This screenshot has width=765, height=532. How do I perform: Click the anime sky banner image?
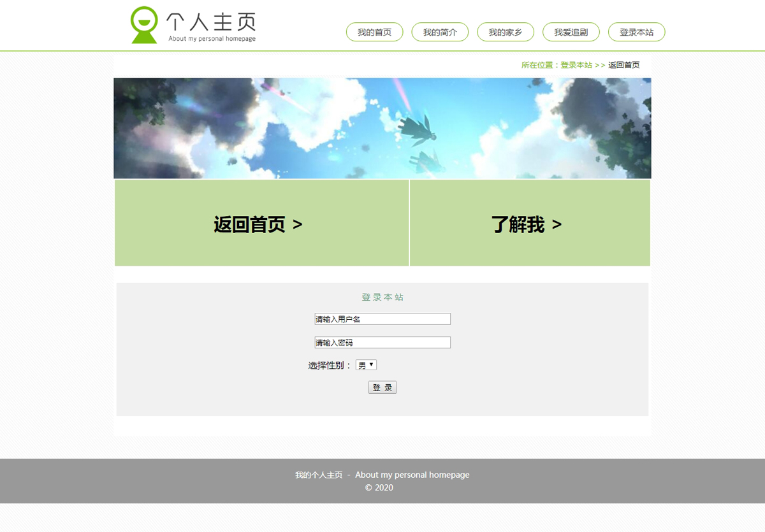pos(382,128)
